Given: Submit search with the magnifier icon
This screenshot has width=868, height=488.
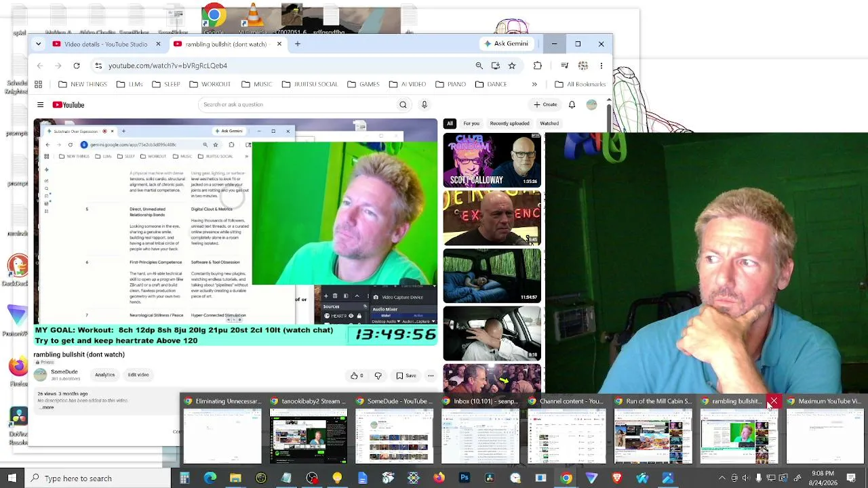Looking at the screenshot, I should [403, 104].
